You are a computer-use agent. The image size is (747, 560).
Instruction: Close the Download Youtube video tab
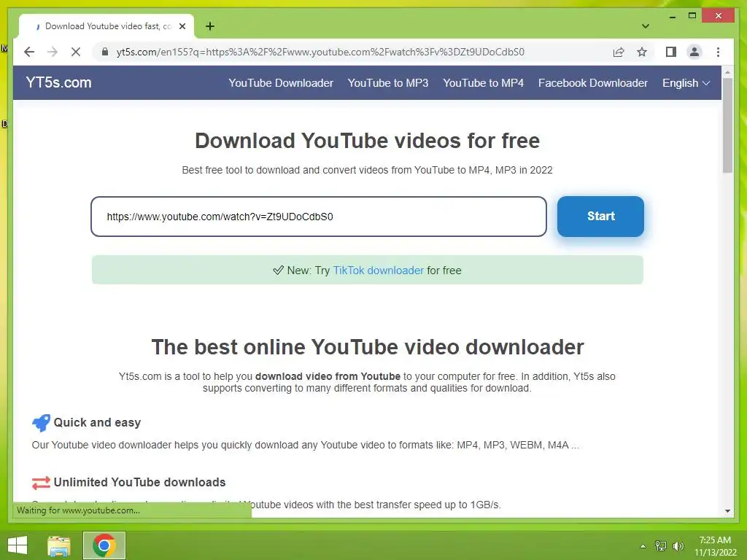pyautogui.click(x=182, y=26)
